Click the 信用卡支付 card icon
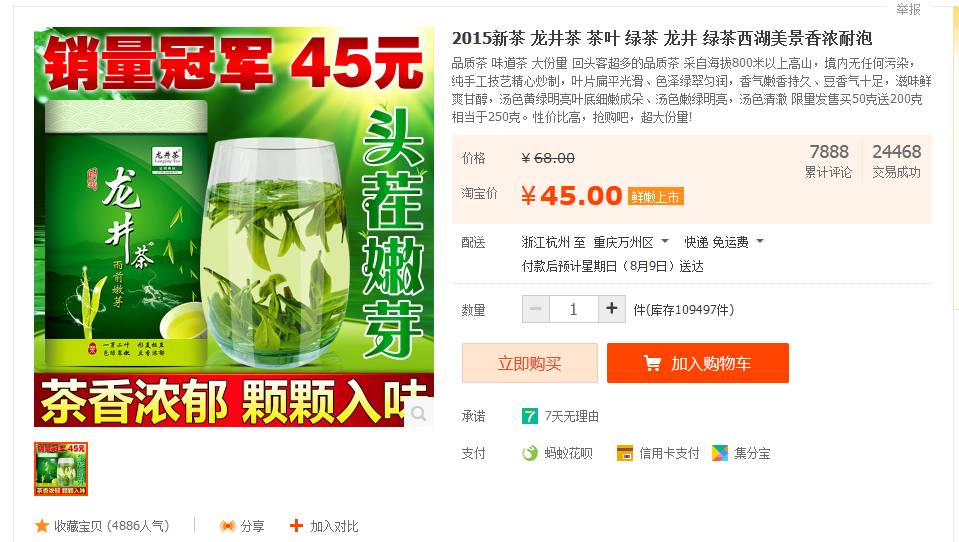This screenshot has height=542, width=959. pyautogui.click(x=624, y=453)
